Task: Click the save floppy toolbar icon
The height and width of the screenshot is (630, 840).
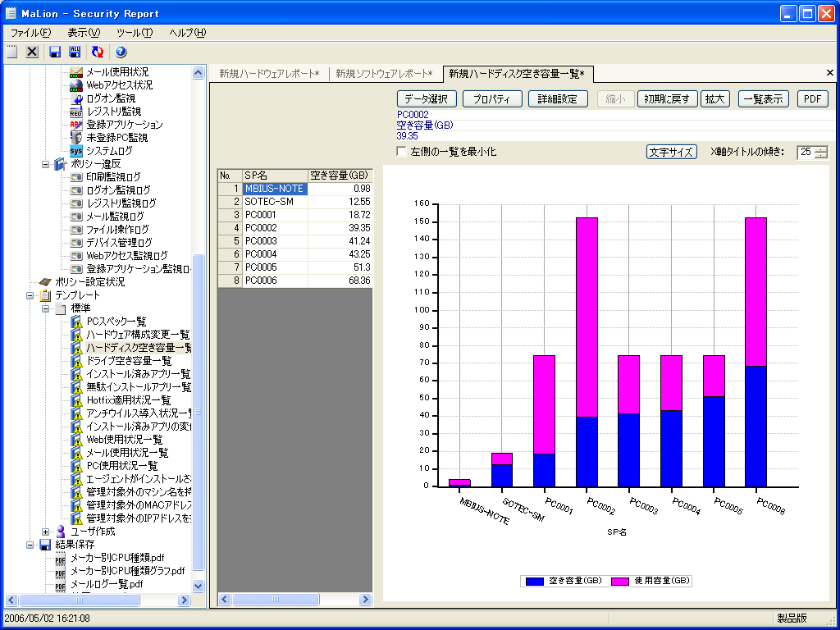Action: [x=55, y=52]
